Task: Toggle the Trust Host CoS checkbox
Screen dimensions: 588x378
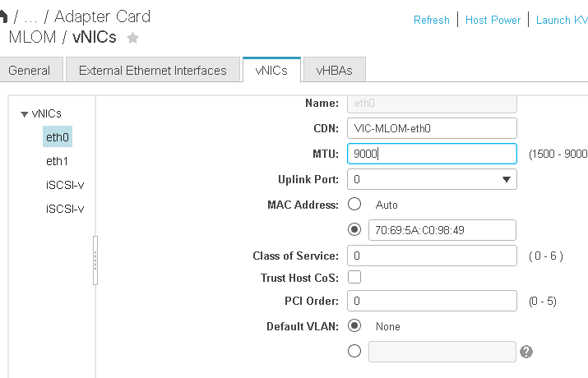Action: [x=354, y=278]
